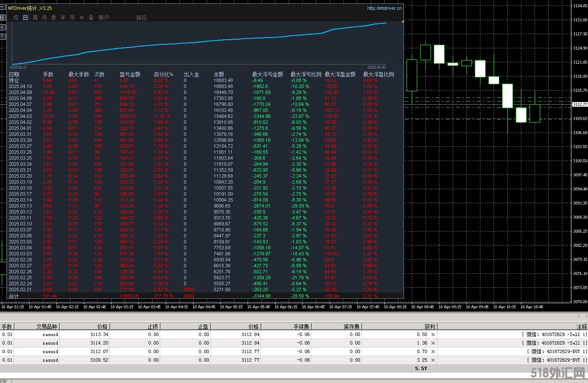Switch to the 周 weekly tab

coord(35,18)
